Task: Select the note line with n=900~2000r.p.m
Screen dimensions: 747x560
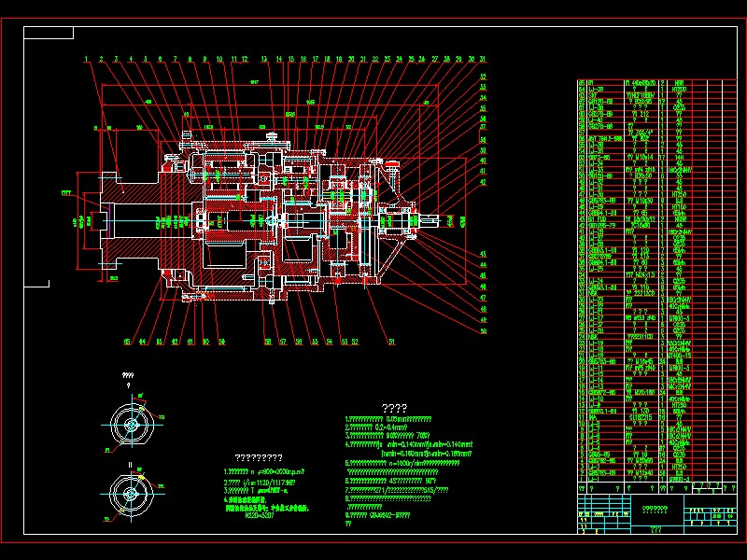Action: pos(263,472)
